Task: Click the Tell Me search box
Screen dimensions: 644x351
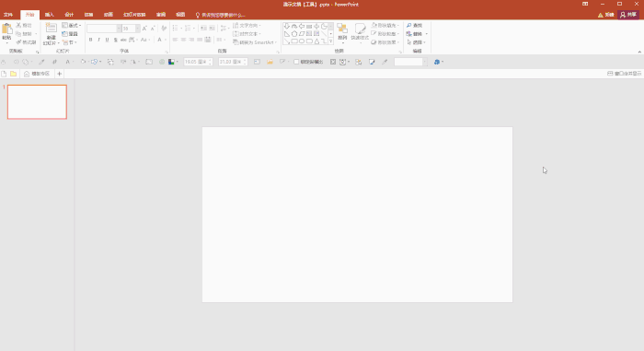Action: (221, 15)
